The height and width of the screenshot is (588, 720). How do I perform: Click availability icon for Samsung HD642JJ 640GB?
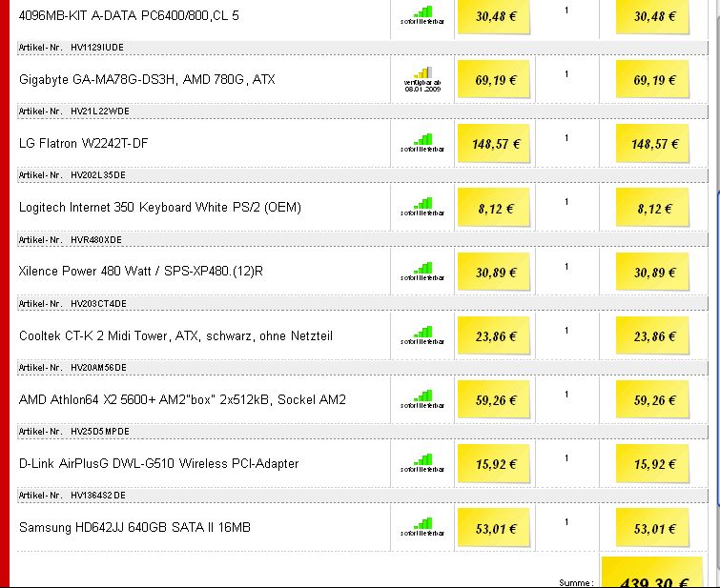[x=422, y=526]
